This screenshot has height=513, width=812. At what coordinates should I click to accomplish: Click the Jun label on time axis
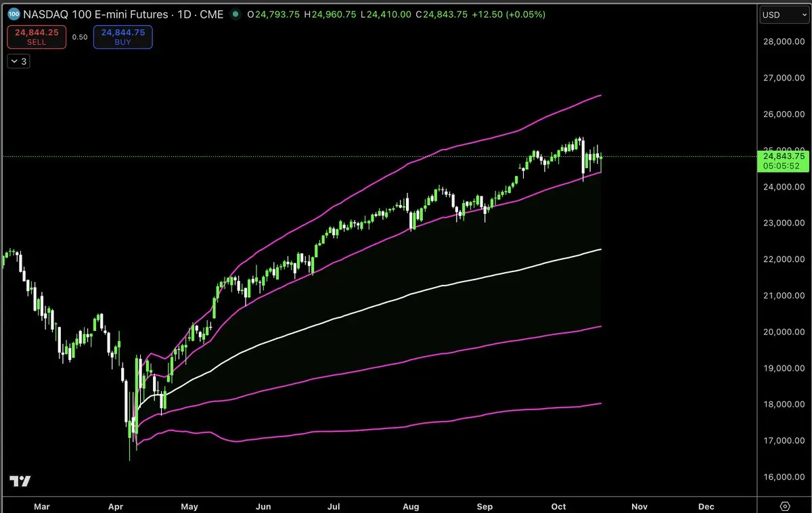[x=264, y=506]
